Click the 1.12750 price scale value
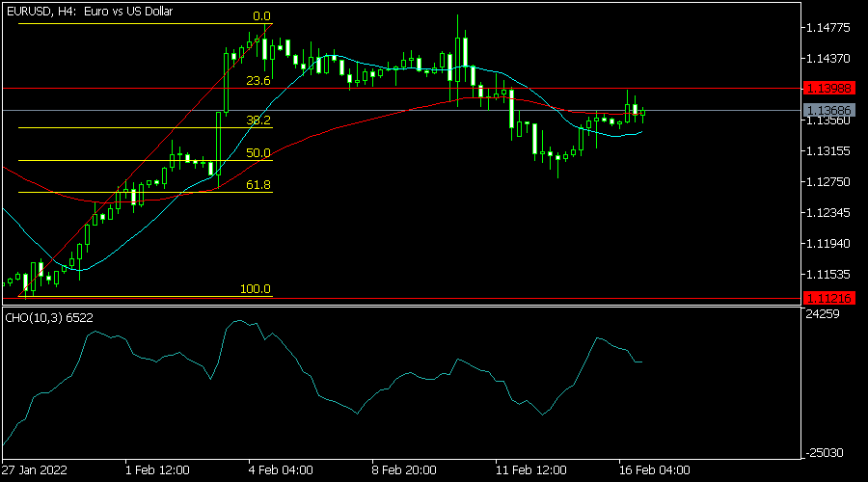Viewport: 868px width, 482px height. pyautogui.click(x=828, y=182)
